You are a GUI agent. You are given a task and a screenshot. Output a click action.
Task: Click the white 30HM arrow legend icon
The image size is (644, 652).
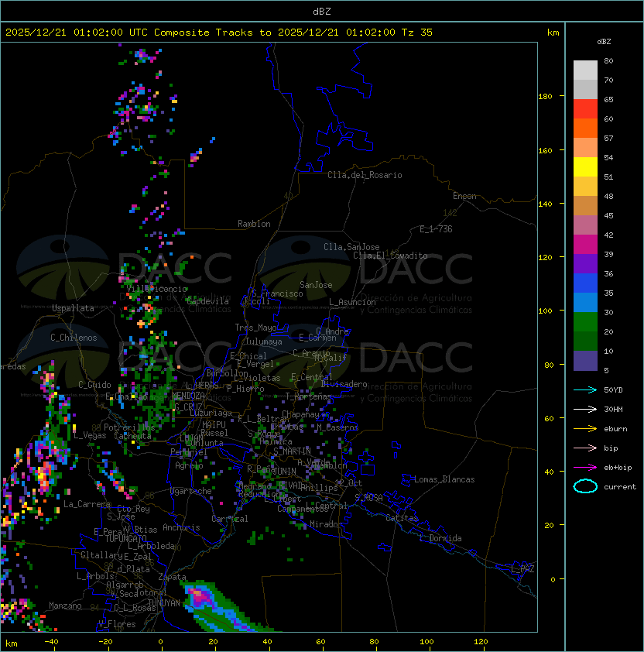[x=585, y=409]
